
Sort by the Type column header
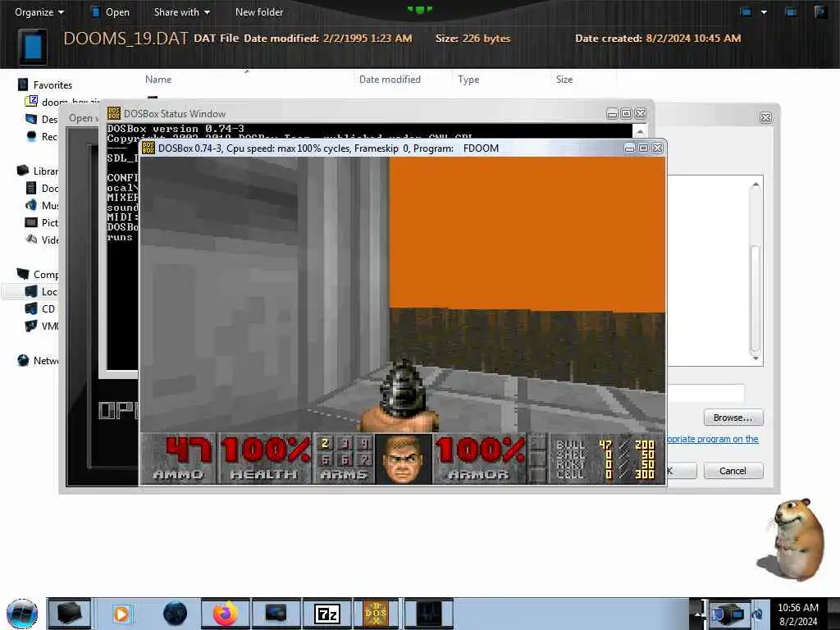(468, 80)
